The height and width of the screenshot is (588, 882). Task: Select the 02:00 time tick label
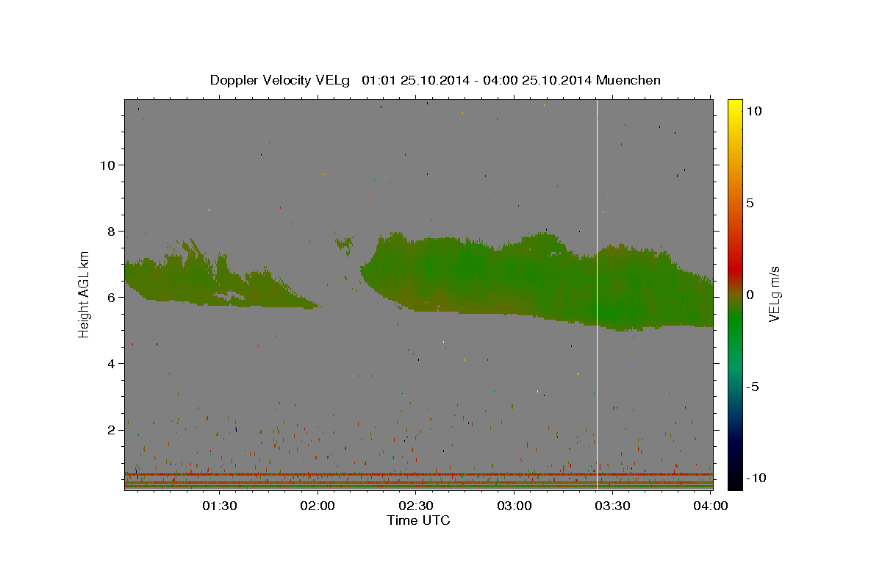click(x=318, y=506)
